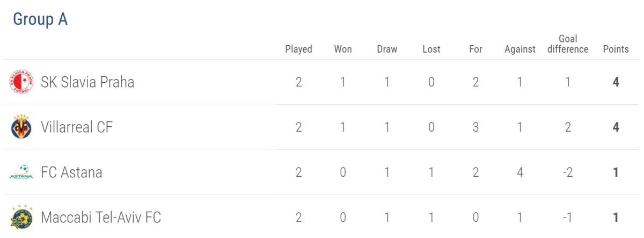Click the Group A heading
644x238 pixels.
pos(40,19)
